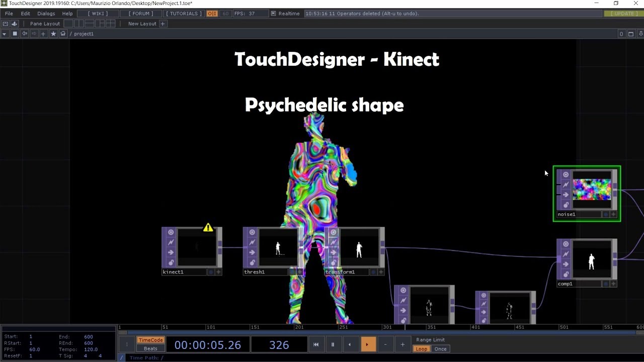Toggle the lock flag on thresh1 node
Image resolution: width=644 pixels, height=362 pixels.
(x=252, y=262)
